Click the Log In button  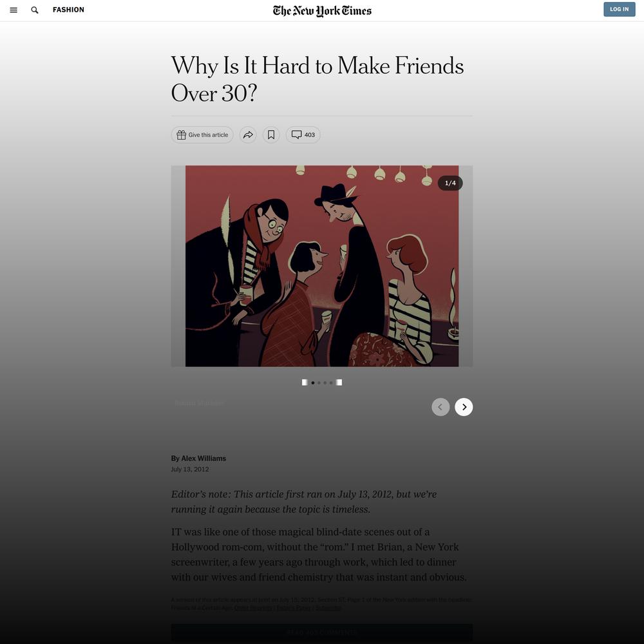[620, 10]
